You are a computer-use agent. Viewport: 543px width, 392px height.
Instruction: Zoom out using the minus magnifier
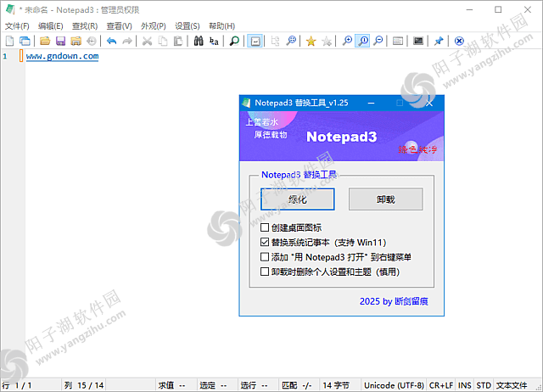click(x=378, y=42)
